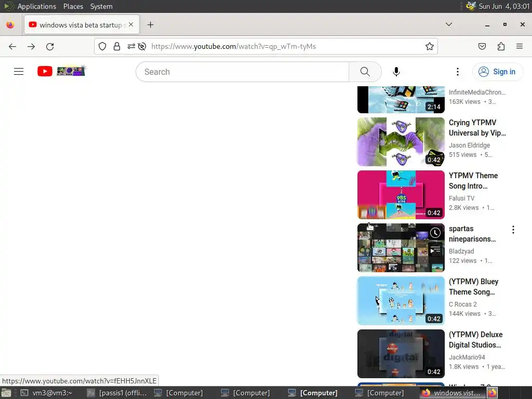The width and height of the screenshot is (532, 399).
Task: Click the Sun Jun 4 clock in panel
Action: coord(504,6)
